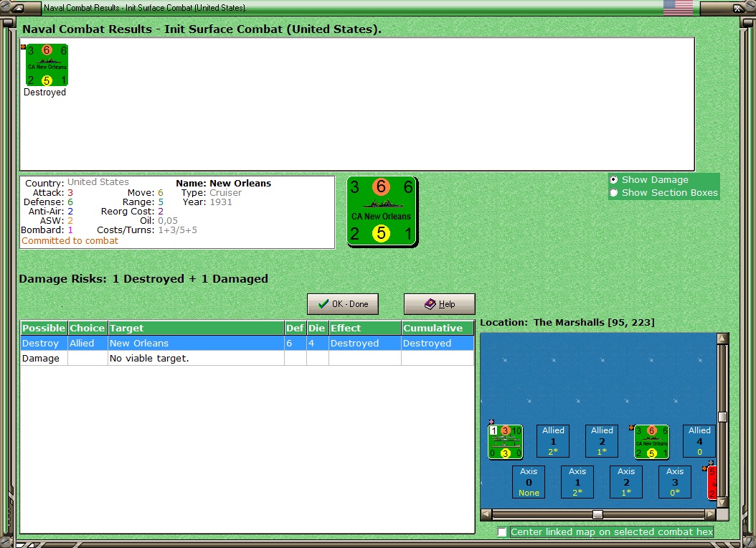Close the Naval Combat Results window

click(x=737, y=8)
